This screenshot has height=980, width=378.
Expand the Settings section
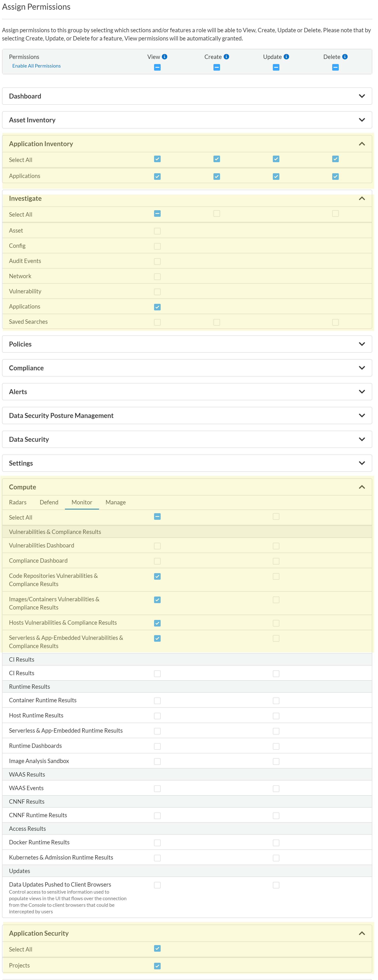187,463
